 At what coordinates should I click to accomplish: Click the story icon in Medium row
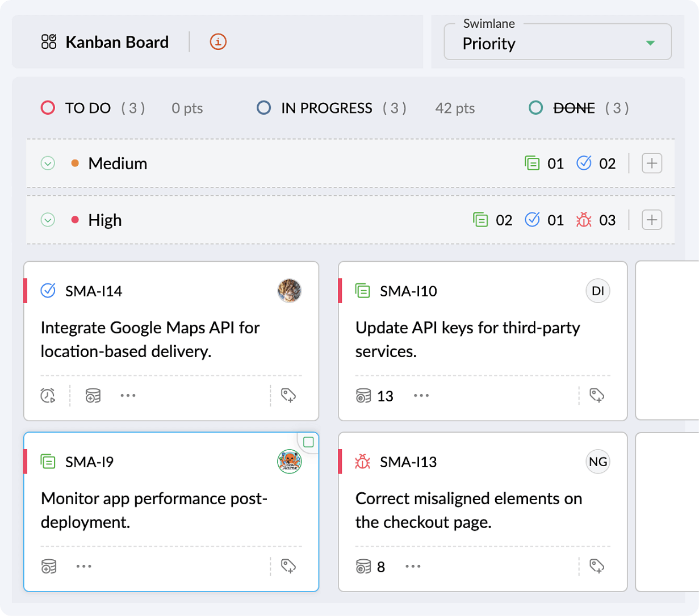(x=532, y=163)
